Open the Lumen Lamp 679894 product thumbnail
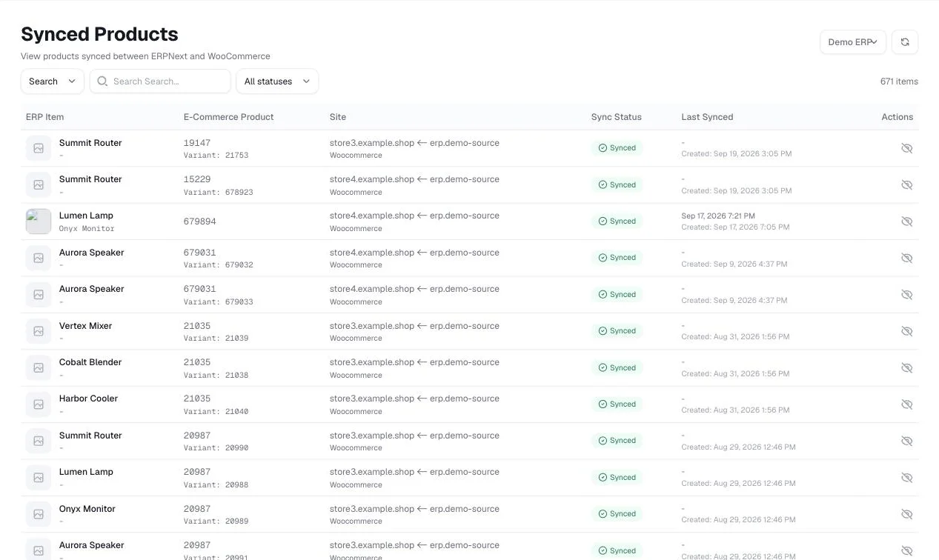Viewport: 939px width, 560px height. click(39, 221)
